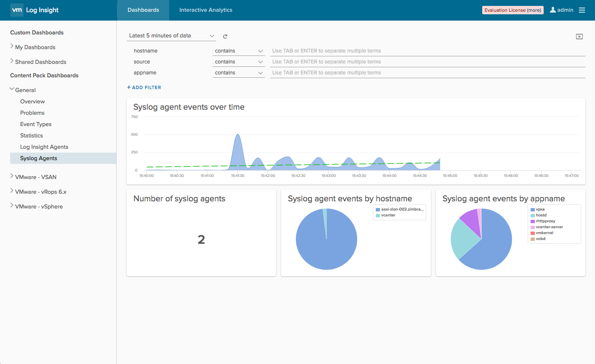Toggle rhttpproxy legend entry
Image resolution: width=595 pixels, height=364 pixels.
tap(543, 221)
